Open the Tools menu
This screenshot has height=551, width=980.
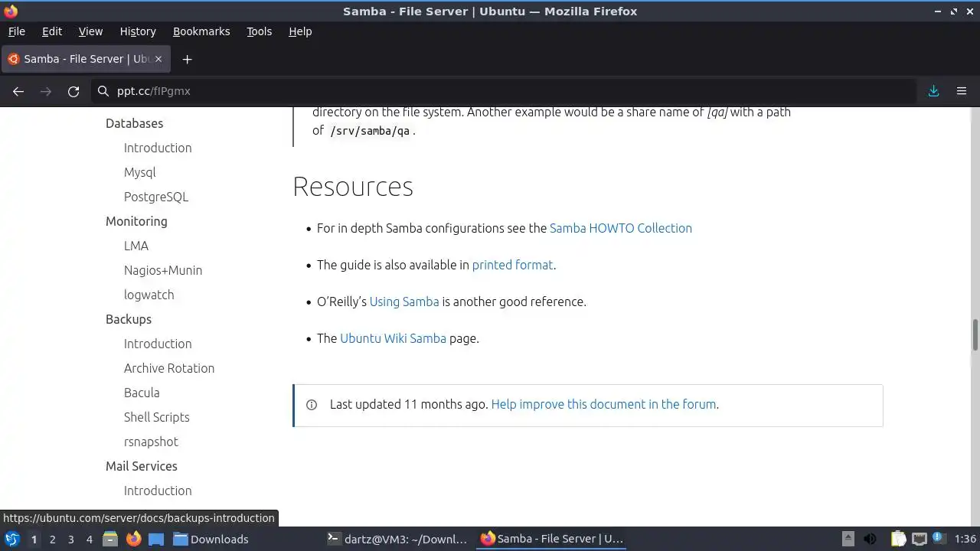(259, 31)
